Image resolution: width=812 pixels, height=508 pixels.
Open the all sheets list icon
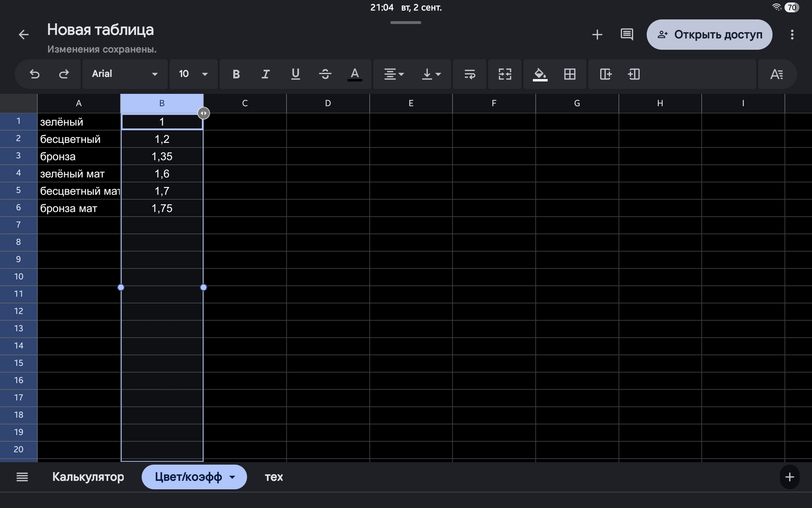[22, 477]
